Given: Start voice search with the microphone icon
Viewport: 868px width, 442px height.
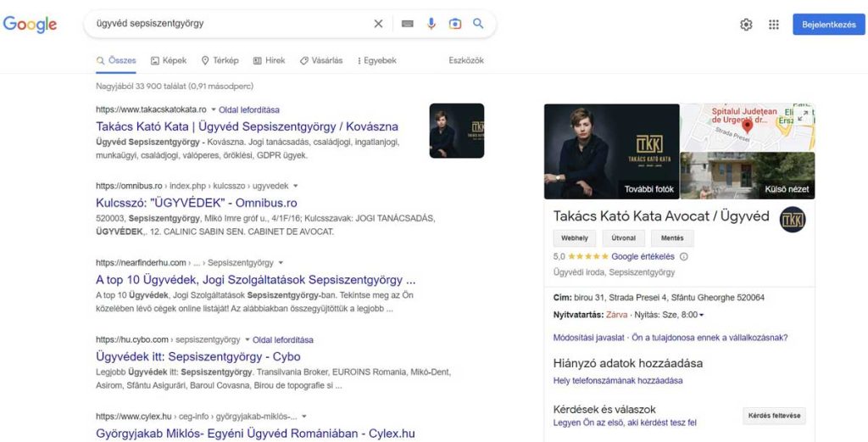Looking at the screenshot, I should pos(431,24).
